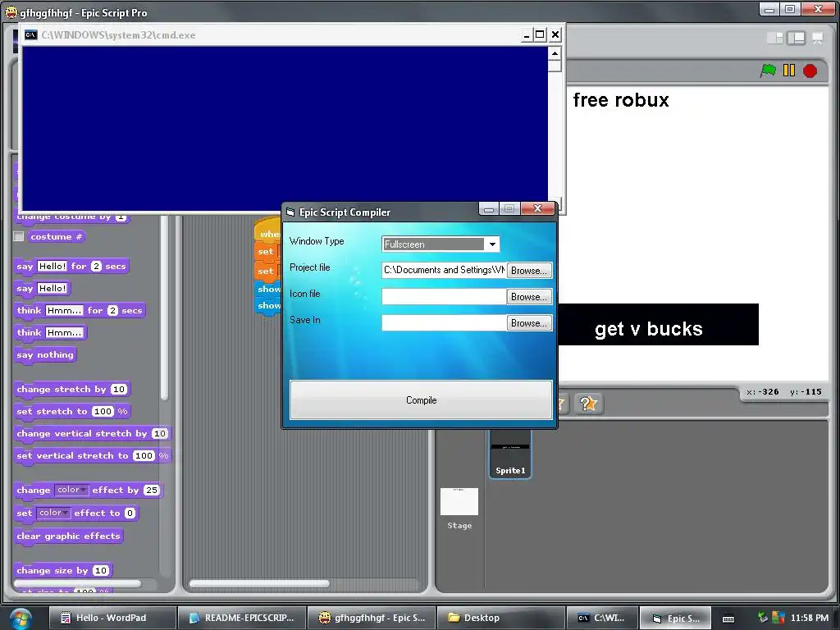The width and height of the screenshot is (840, 630).
Task: Switch to Desktop folder taskbar item
Action: click(x=501, y=618)
